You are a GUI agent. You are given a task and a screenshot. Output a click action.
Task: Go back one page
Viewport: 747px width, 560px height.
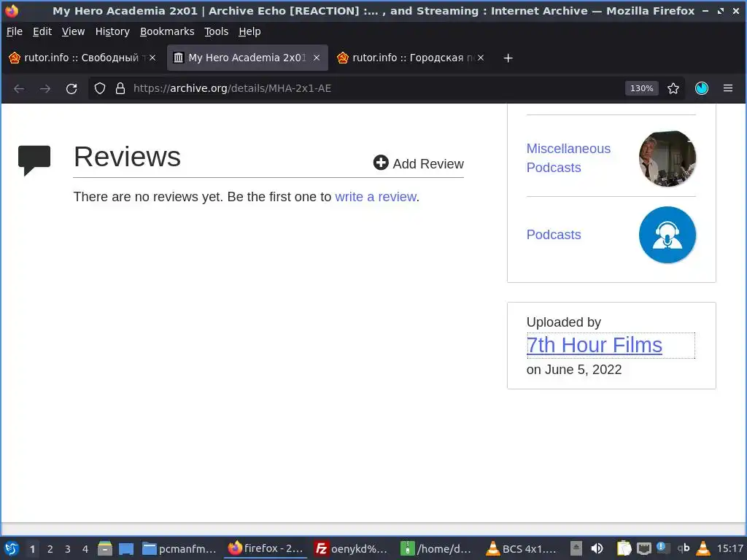19,88
